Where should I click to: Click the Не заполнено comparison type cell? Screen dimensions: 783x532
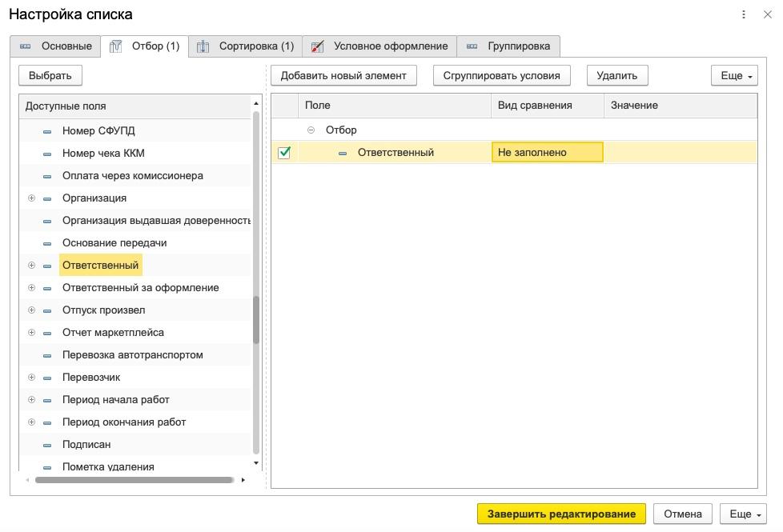547,152
